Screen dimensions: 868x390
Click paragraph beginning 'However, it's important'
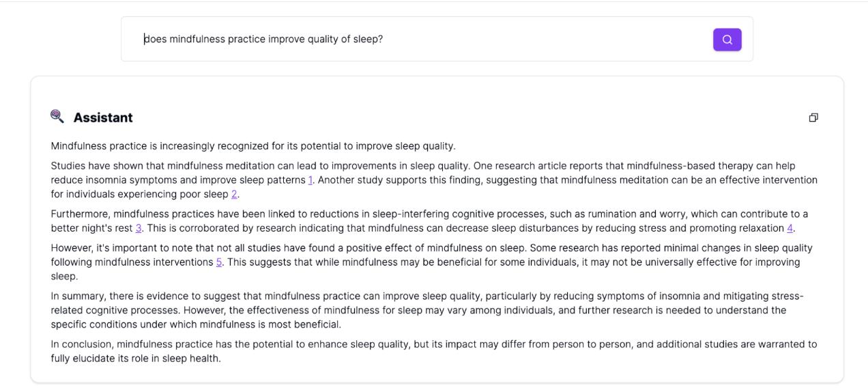[x=432, y=262]
